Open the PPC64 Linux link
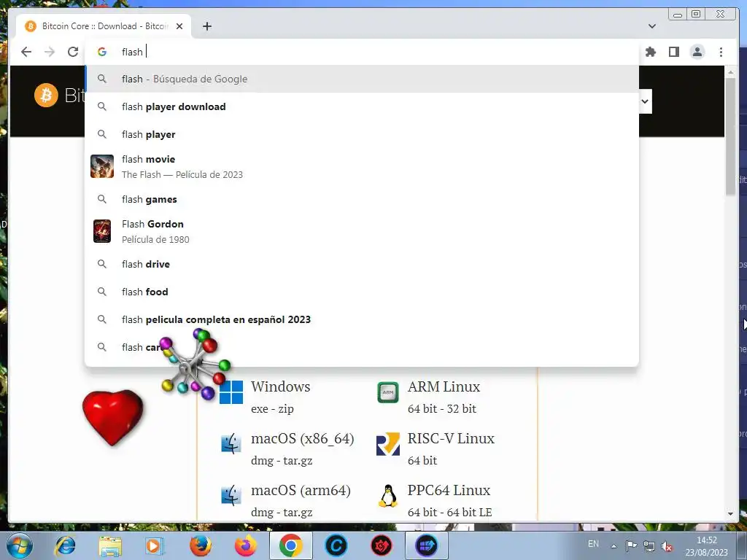This screenshot has height=560, width=747. (449, 490)
